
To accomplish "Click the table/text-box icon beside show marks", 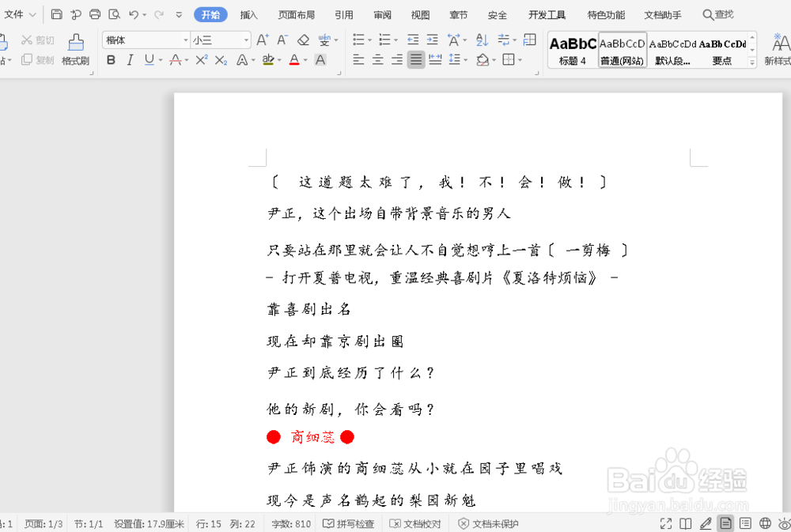I will [530, 40].
